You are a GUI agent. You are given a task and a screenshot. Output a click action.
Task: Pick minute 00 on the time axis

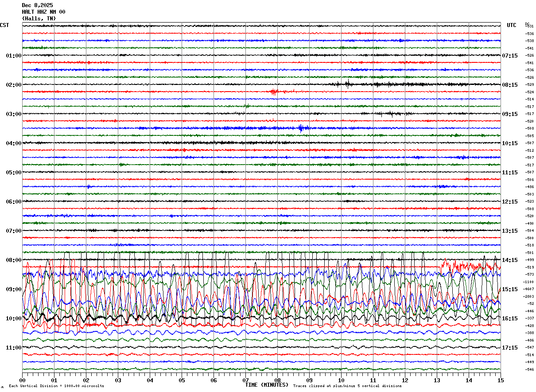coord(22,380)
